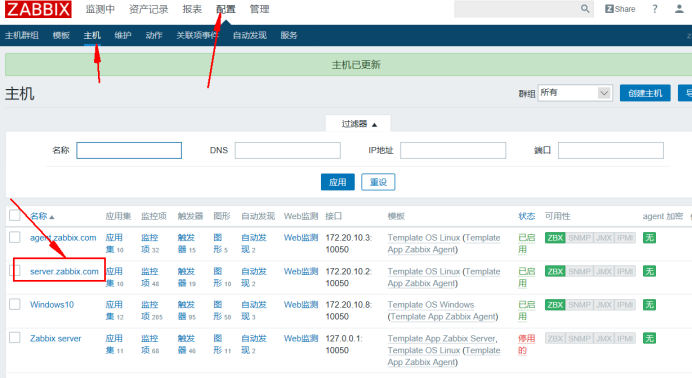
Task: Open the agent.zabbix.com host link
Action: tap(63, 238)
